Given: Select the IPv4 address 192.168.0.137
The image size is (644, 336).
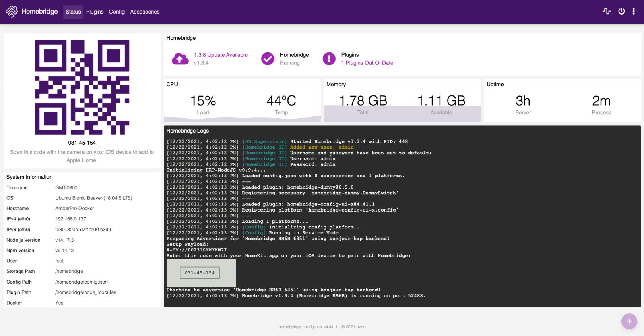Looking at the screenshot, I should 71,219.
